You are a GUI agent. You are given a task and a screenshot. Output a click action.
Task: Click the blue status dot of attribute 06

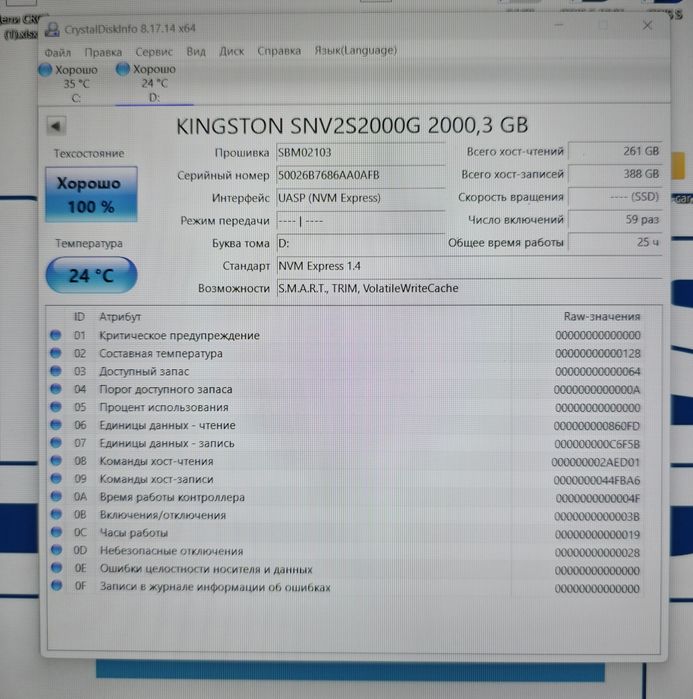point(56,424)
